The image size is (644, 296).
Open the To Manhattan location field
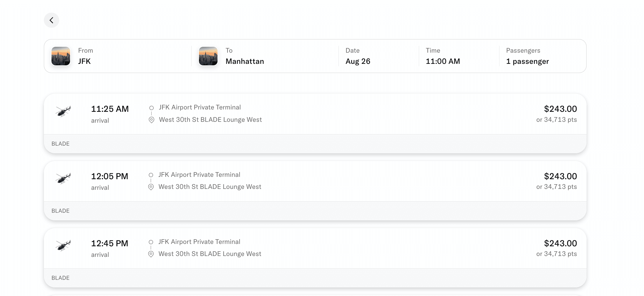pos(265,56)
